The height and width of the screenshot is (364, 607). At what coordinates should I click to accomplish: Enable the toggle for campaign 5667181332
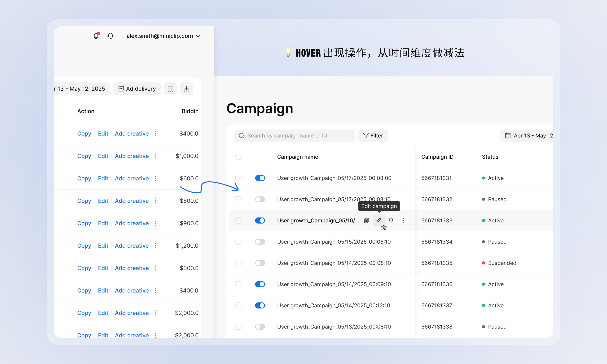pos(260,199)
